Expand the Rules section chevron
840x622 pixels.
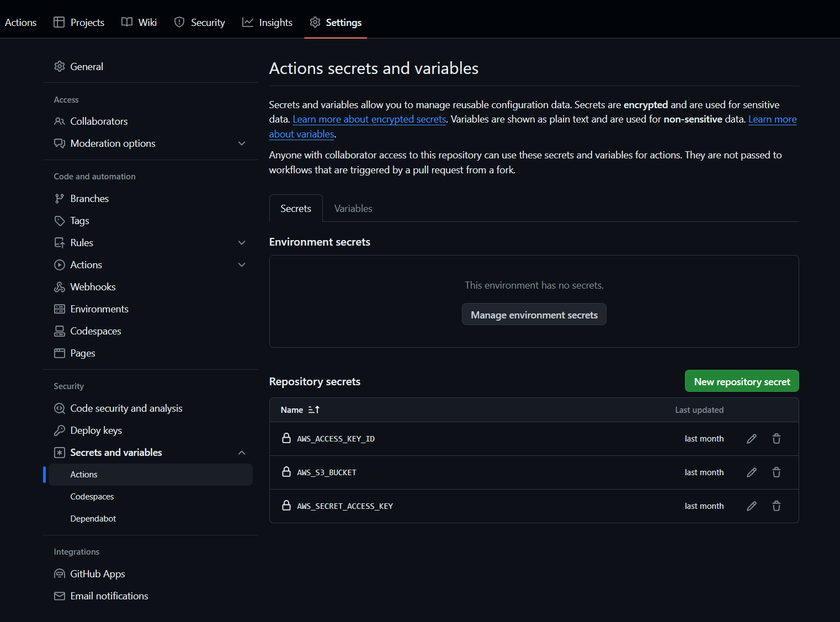(242, 243)
